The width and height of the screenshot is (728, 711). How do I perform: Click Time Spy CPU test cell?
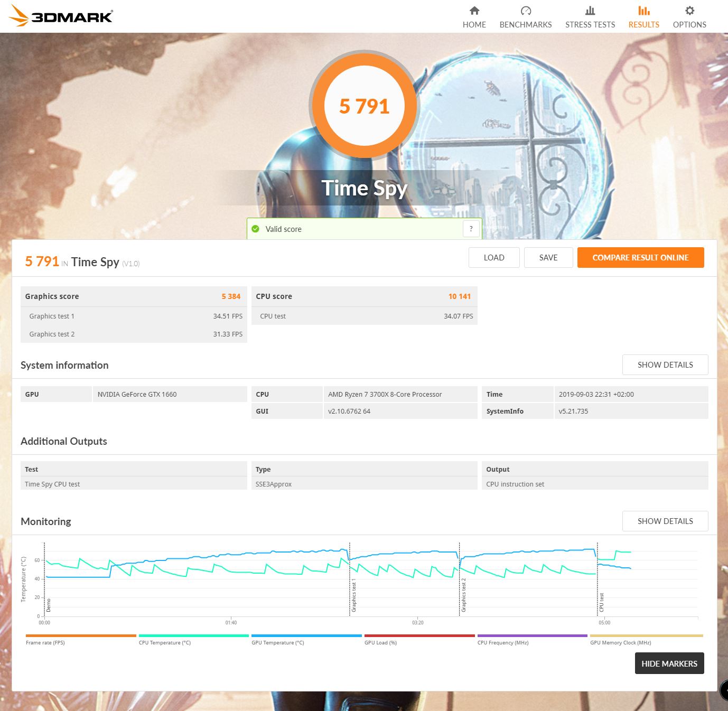coord(134,484)
